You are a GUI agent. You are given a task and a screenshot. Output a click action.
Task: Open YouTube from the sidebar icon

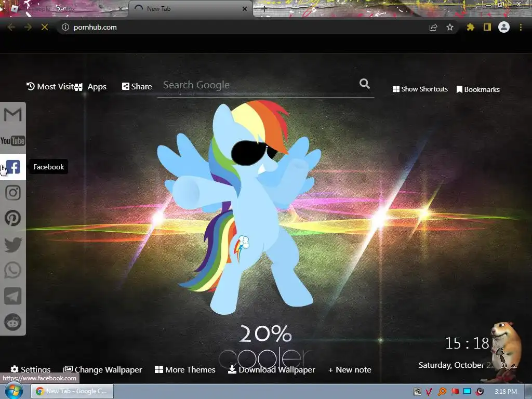point(13,140)
